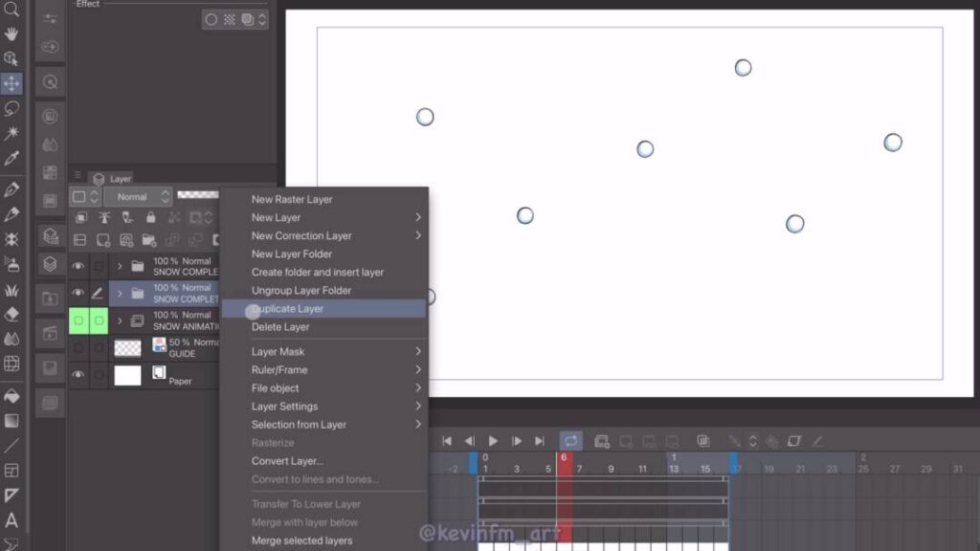This screenshot has height=551, width=980.
Task: Toggle visibility of top SNOW COMPLETE folder
Action: pos(78,266)
